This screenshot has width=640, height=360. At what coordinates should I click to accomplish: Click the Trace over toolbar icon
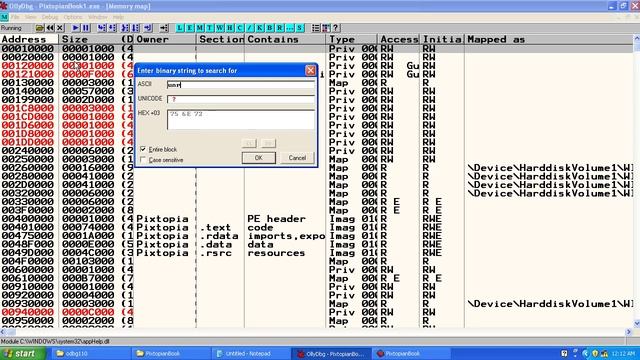coord(135,28)
